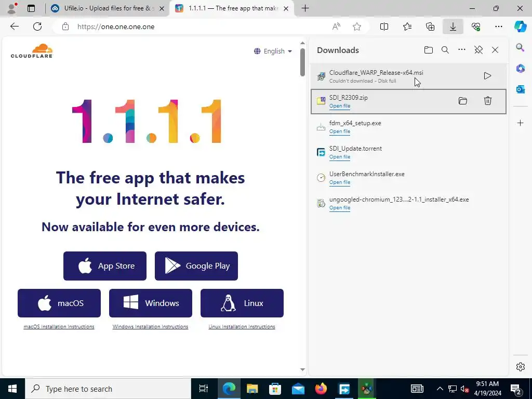The image size is (532, 399).
Task: Open file link for ungoogled-chromium installer
Action: [340, 208]
